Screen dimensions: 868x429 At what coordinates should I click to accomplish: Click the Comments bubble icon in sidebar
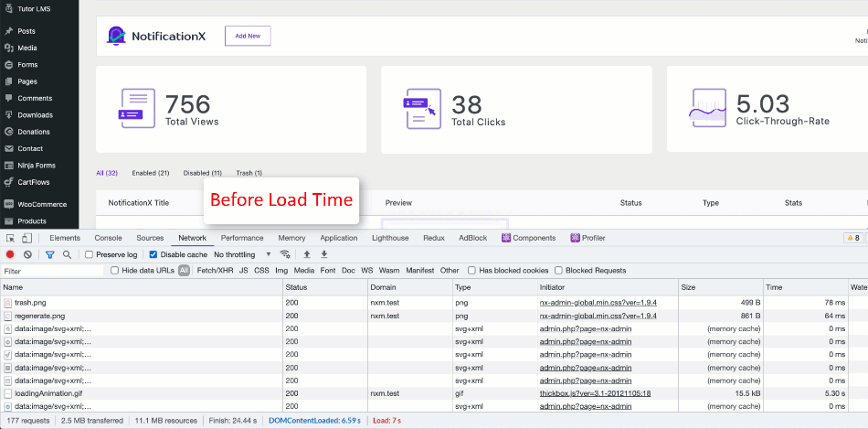pos(8,98)
